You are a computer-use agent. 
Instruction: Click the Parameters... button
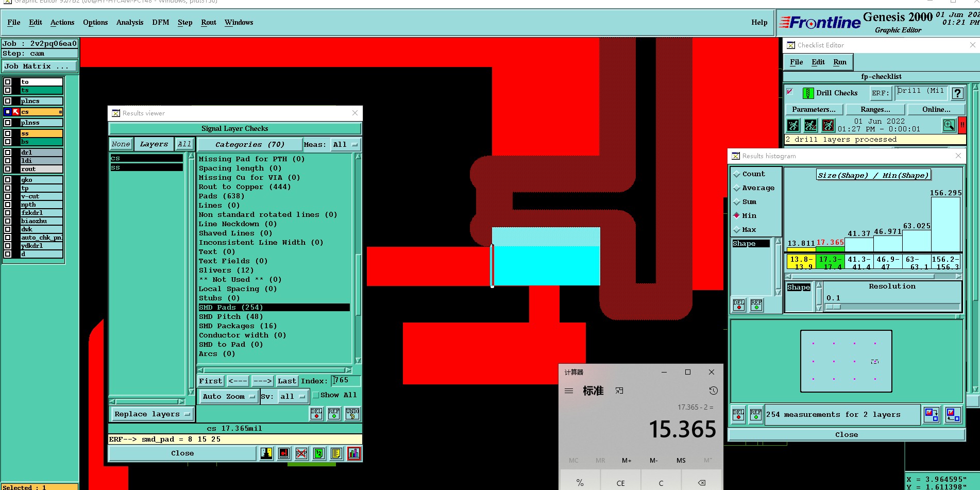click(814, 109)
